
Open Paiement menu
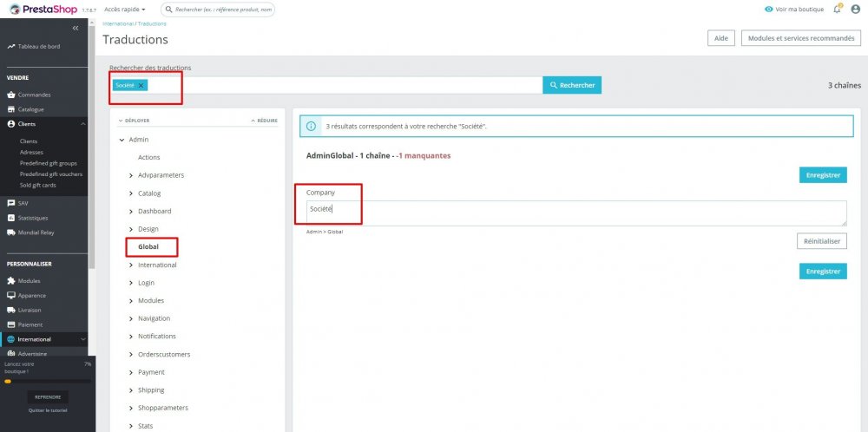point(25,324)
